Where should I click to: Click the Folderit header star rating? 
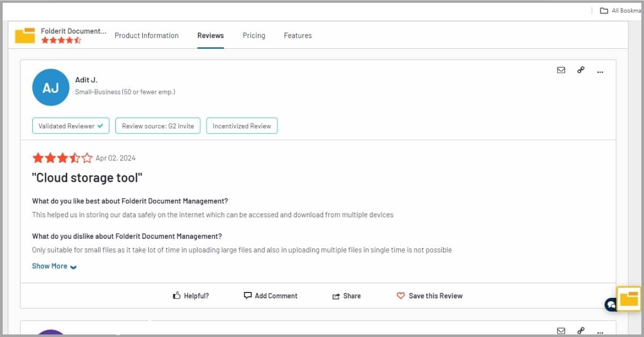pos(61,40)
